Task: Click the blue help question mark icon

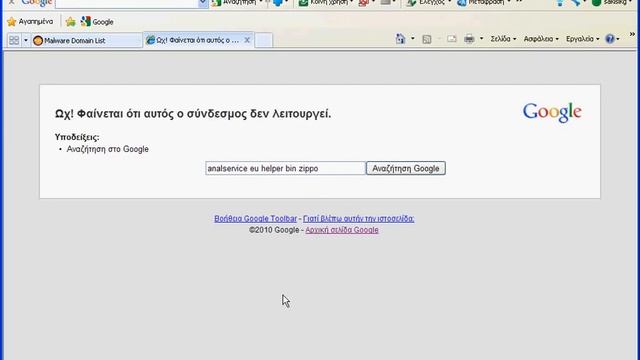Action: 610,39
